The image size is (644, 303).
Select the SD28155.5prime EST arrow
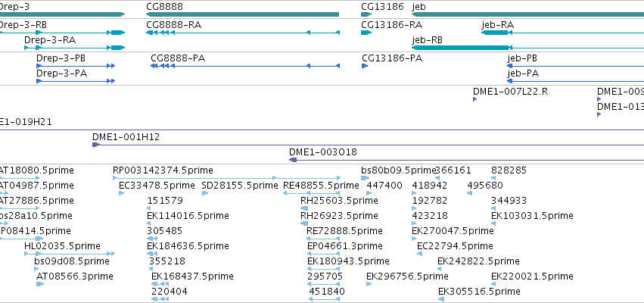click(205, 193)
